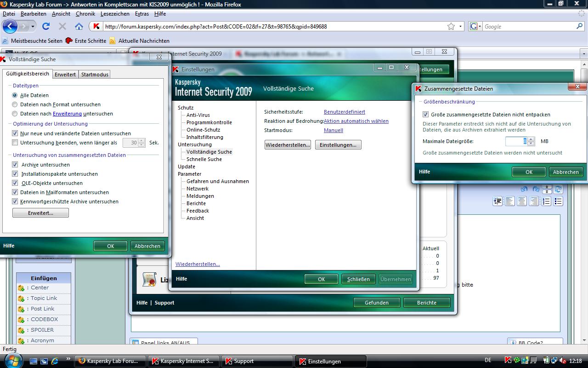This screenshot has height=368, width=588.
Task: Decrease Maximale Dateigröße with down arrow
Action: click(x=531, y=144)
